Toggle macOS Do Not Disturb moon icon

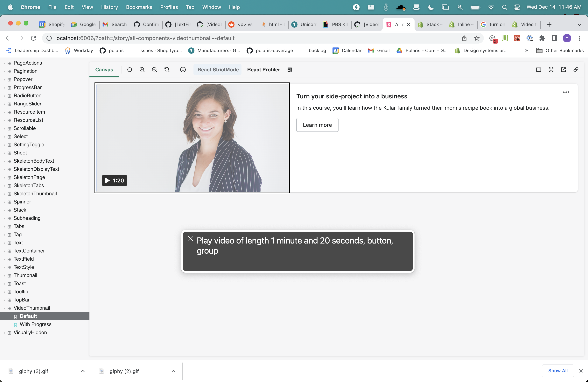(431, 7)
